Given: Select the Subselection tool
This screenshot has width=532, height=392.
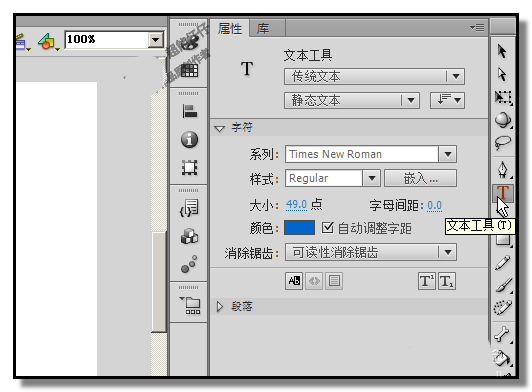Looking at the screenshot, I should [502, 74].
